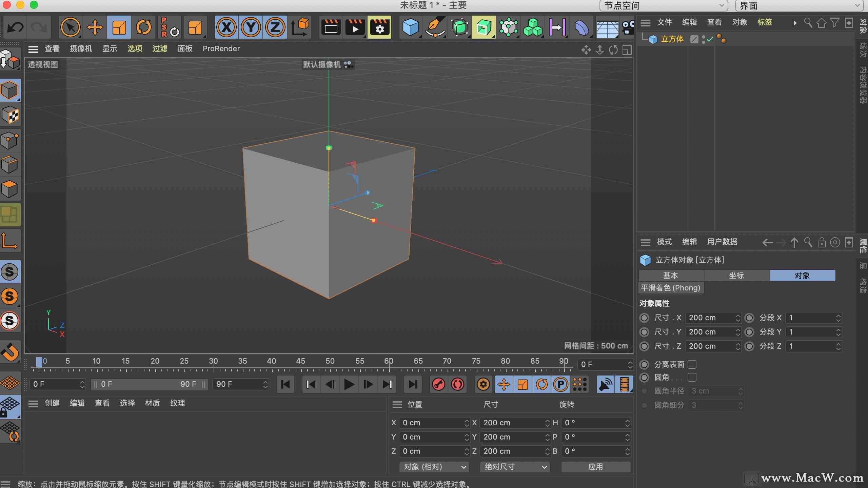The width and height of the screenshot is (868, 488).
Task: Toggle Z axis lock
Action: (x=275, y=27)
